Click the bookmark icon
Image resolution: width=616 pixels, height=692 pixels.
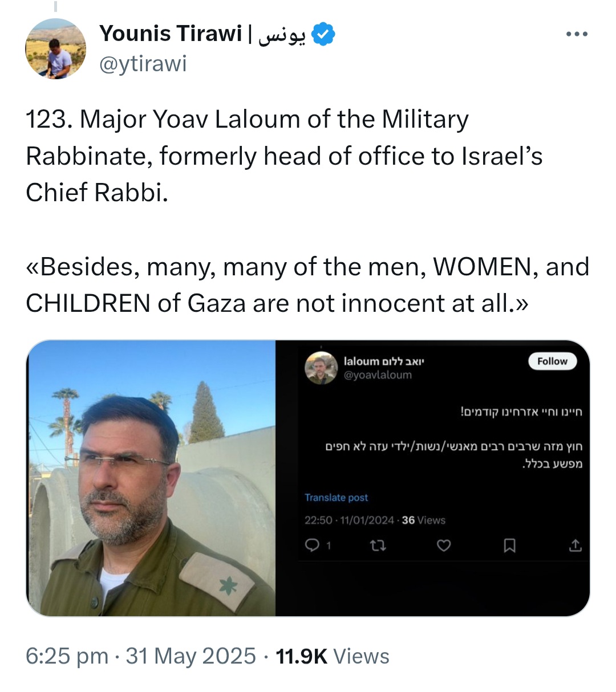coord(509,546)
